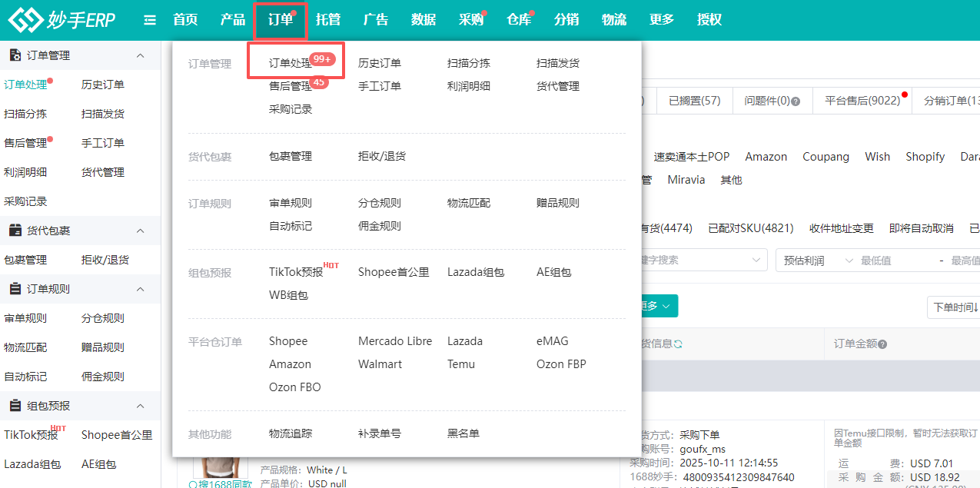The height and width of the screenshot is (488, 980).
Task: Collapse the 货代包裹 sidebar section chevron
Action: click(x=140, y=231)
